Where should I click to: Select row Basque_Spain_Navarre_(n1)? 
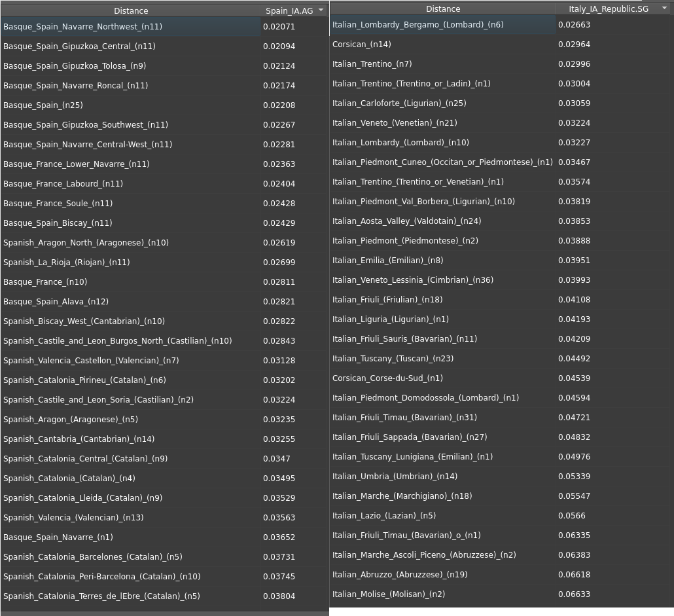click(x=165, y=537)
